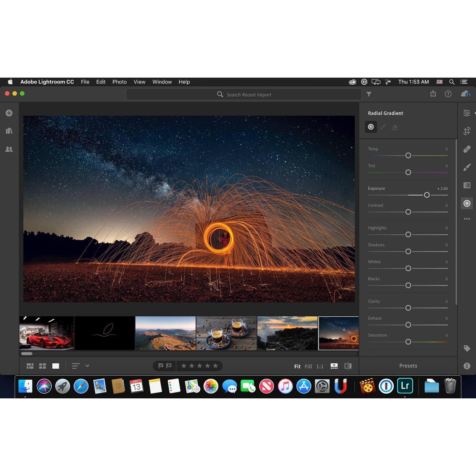476x476 pixels.
Task: Click the Exposure slider handle
Action: pyautogui.click(x=427, y=195)
